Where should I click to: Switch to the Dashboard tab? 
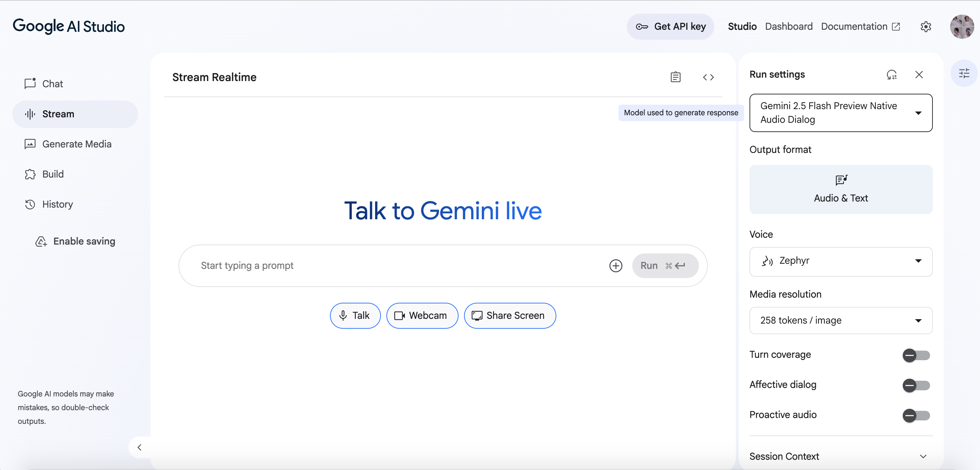pyautogui.click(x=789, y=27)
